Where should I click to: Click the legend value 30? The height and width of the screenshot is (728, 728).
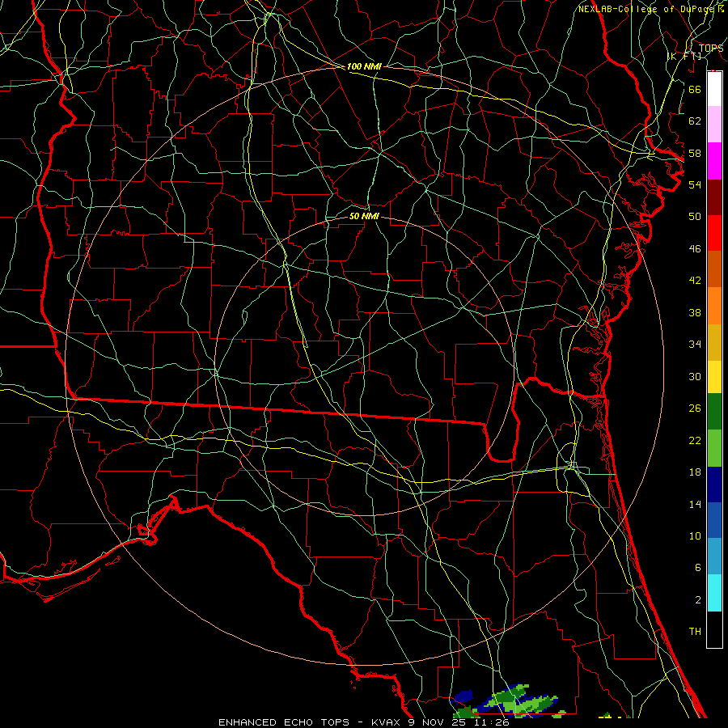(x=695, y=376)
